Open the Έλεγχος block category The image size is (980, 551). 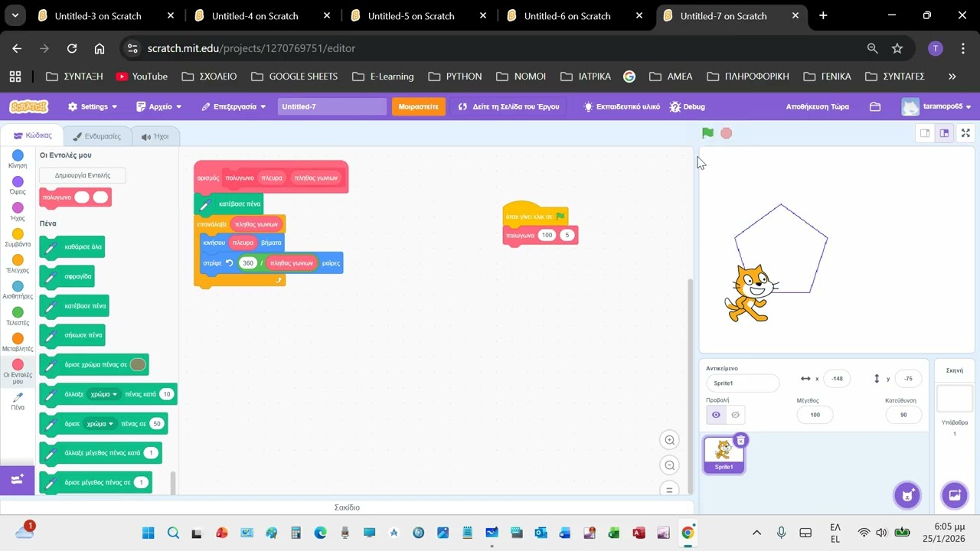point(18,265)
